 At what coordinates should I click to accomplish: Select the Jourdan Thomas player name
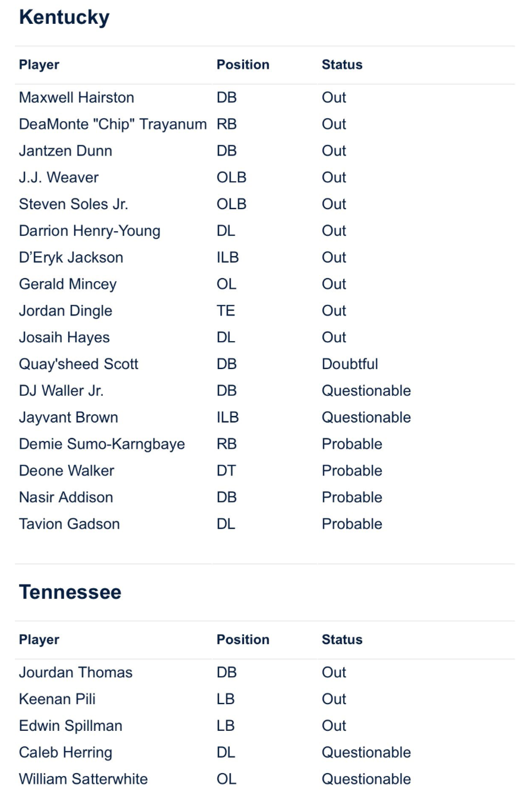76,672
